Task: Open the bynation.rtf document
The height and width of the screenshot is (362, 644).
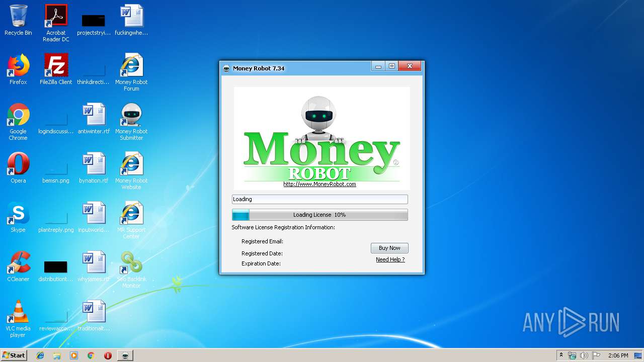Action: [94, 168]
